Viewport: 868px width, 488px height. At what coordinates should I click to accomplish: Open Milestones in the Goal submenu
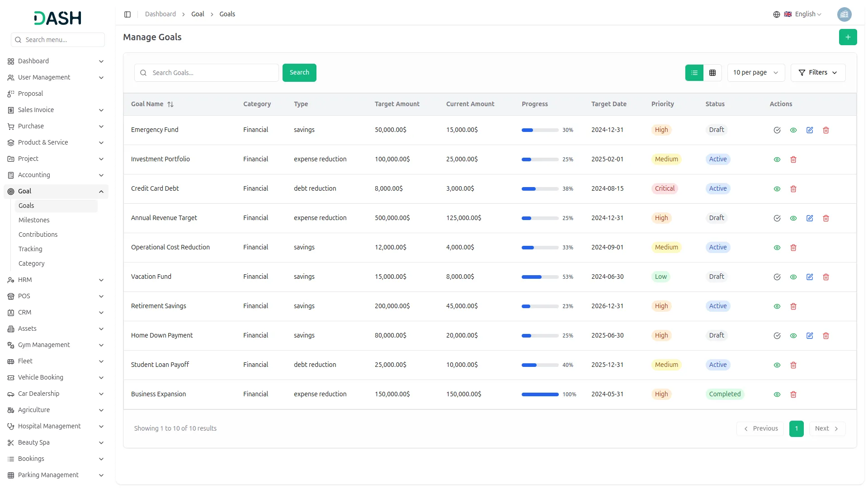(34, 220)
